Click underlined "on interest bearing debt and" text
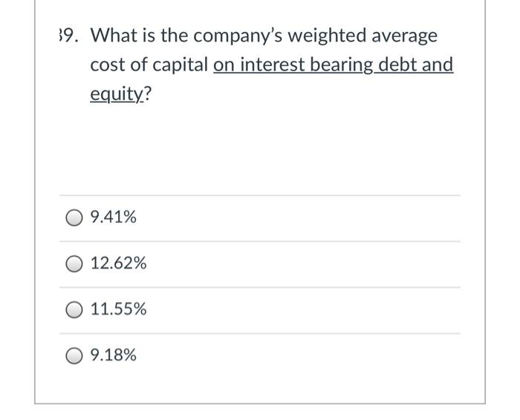 click(x=334, y=65)
